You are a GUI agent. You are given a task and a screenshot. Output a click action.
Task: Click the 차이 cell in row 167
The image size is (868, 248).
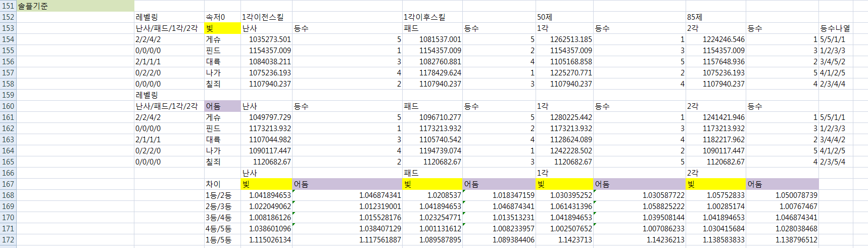click(x=222, y=184)
